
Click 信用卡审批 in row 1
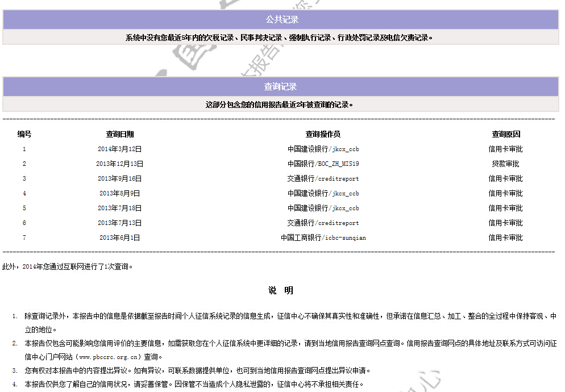click(x=505, y=149)
